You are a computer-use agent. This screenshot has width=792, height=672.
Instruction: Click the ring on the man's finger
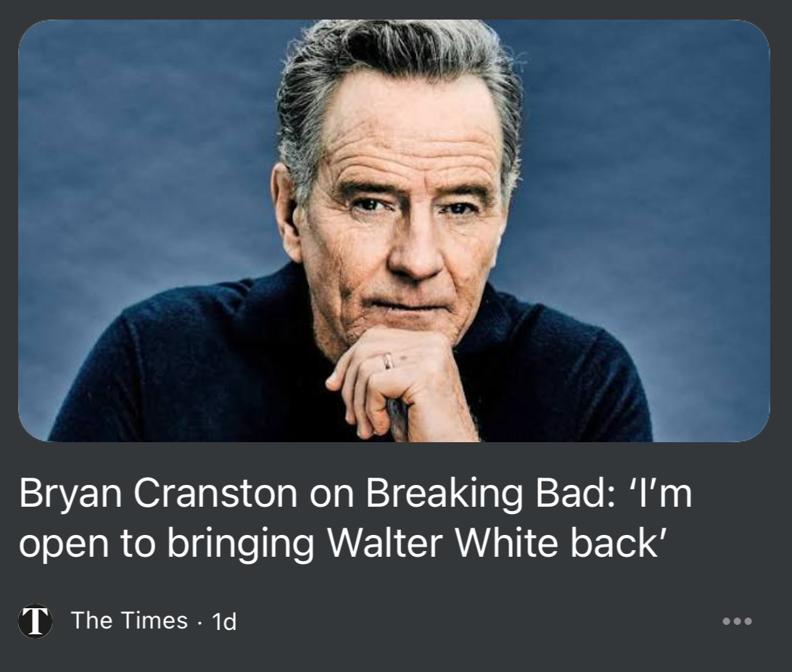click(x=387, y=360)
